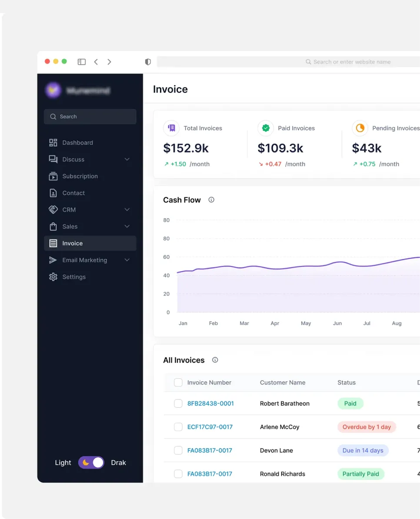Open Settings via the gear icon
Viewport: 420px width, 519px height.
(52, 277)
